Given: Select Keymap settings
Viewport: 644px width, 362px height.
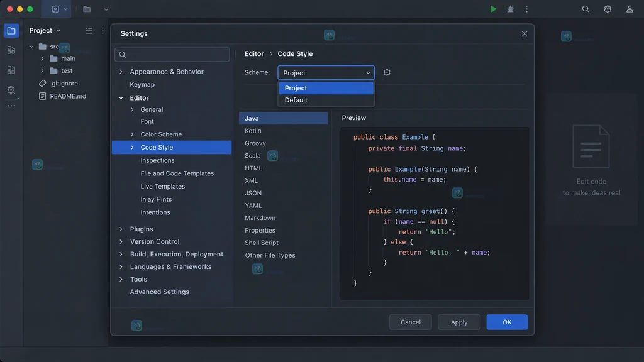Looking at the screenshot, I should [142, 85].
